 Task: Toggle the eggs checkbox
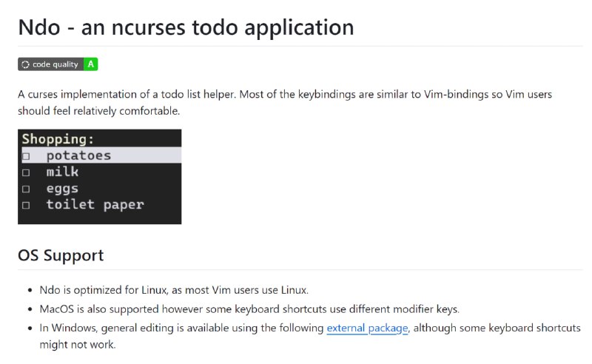tap(26, 189)
